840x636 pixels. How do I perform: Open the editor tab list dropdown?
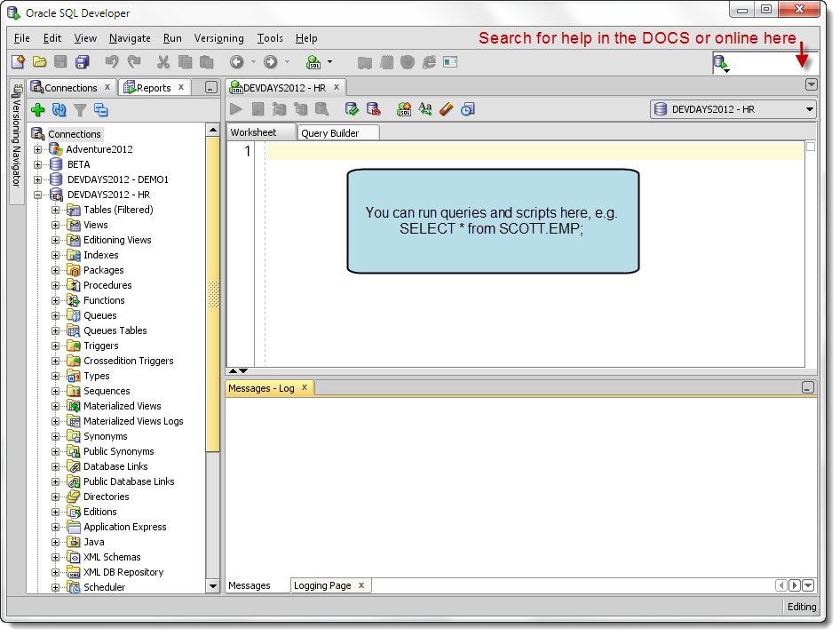point(811,84)
